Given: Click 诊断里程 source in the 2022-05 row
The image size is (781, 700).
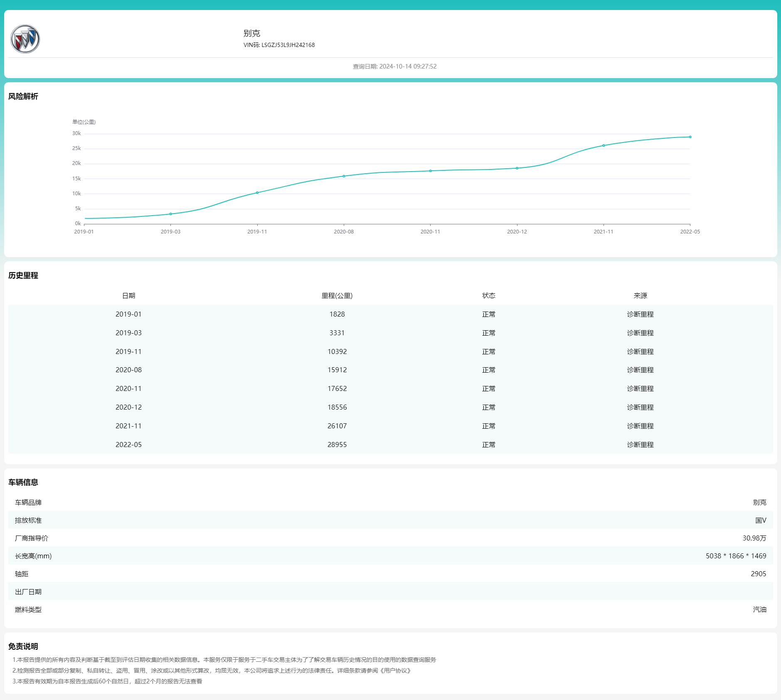Looking at the screenshot, I should point(641,445).
